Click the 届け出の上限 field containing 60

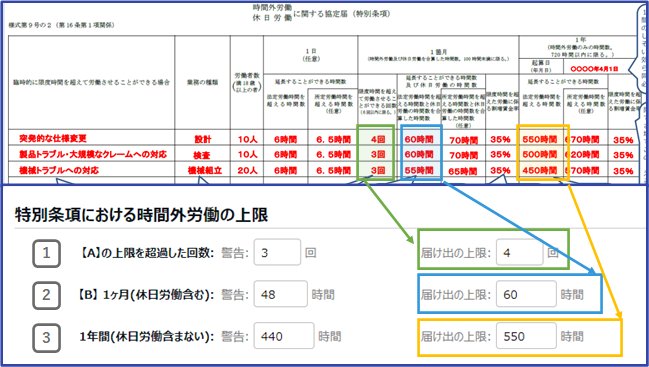(526, 294)
